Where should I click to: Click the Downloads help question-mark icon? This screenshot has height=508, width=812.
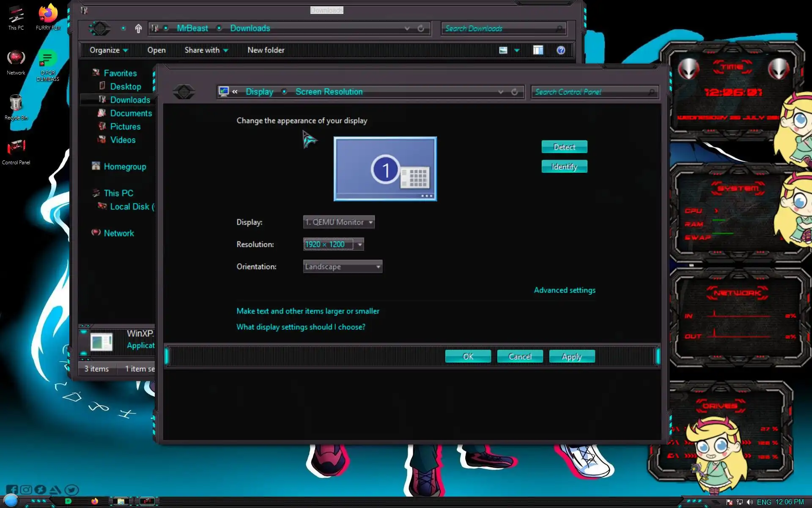click(x=561, y=50)
